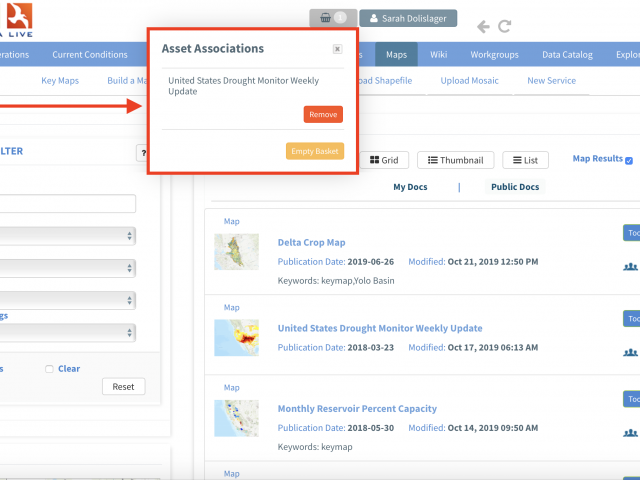Switch to Grid view

point(383,160)
